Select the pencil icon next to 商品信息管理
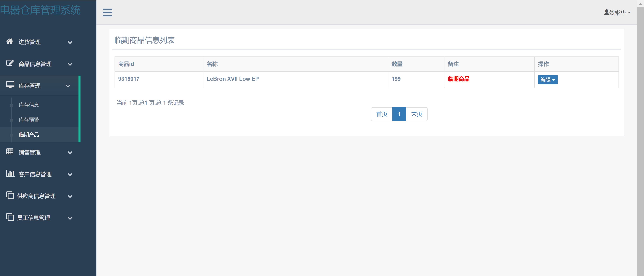 [x=10, y=63]
